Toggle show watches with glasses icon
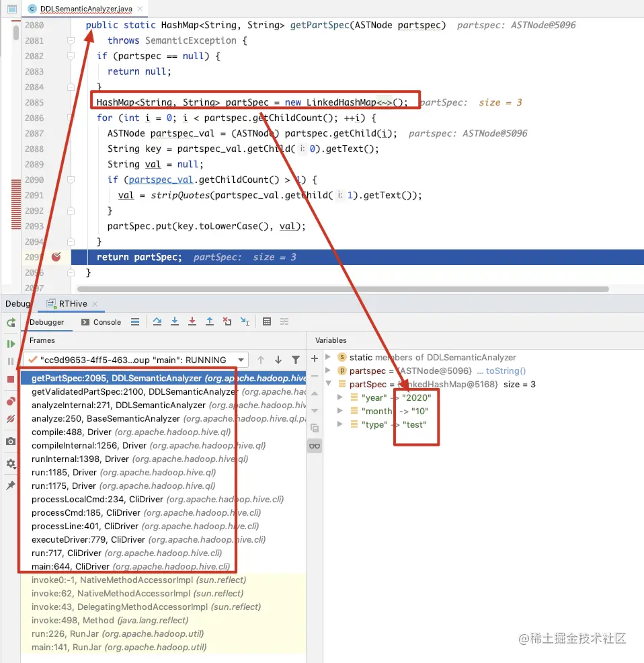Screen dimensions: 644x663 315,446
